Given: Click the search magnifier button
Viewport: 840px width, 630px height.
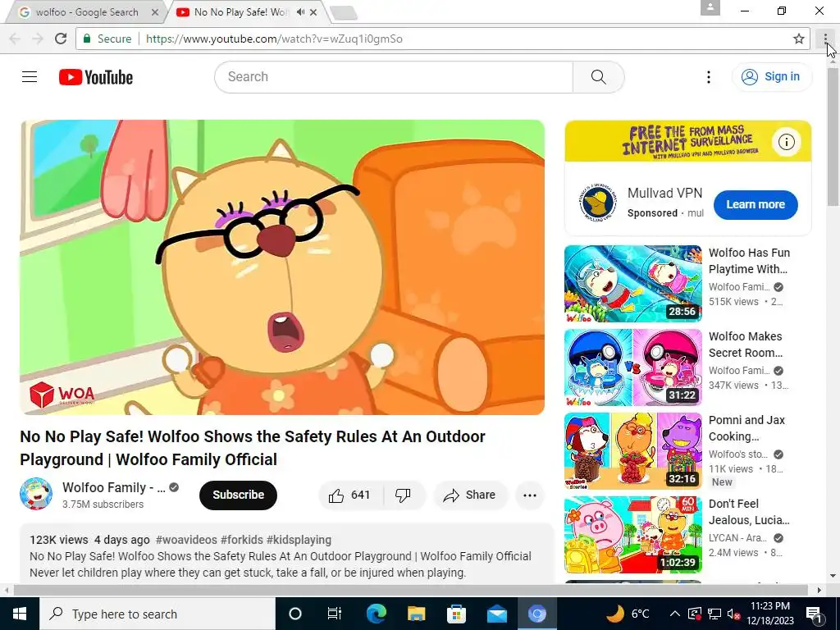Looking at the screenshot, I should [x=598, y=76].
